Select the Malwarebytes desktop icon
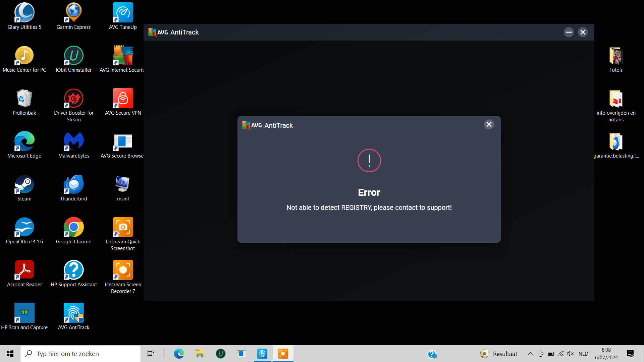This screenshot has height=362, width=644. tap(73, 145)
